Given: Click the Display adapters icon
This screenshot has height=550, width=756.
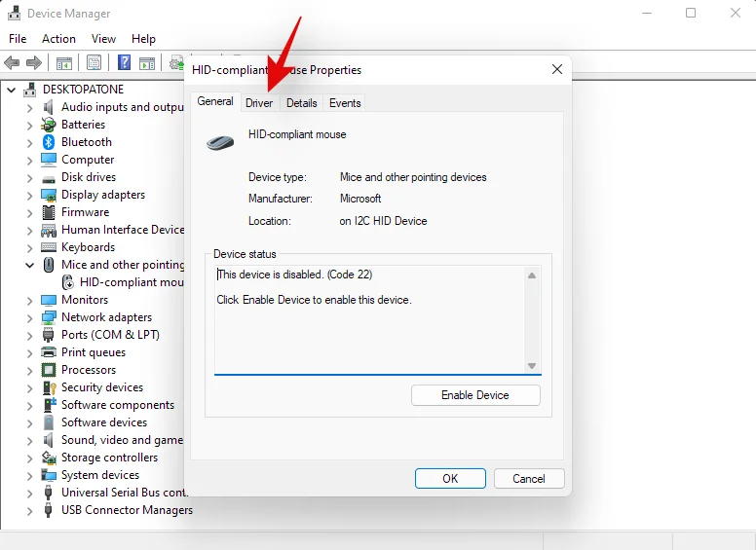Looking at the screenshot, I should click(48, 195).
